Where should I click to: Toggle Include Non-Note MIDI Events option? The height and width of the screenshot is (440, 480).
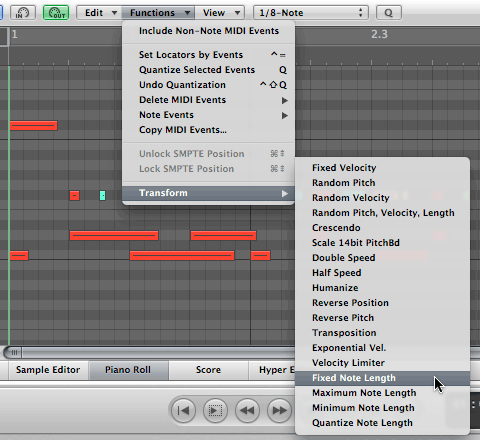[x=209, y=31]
